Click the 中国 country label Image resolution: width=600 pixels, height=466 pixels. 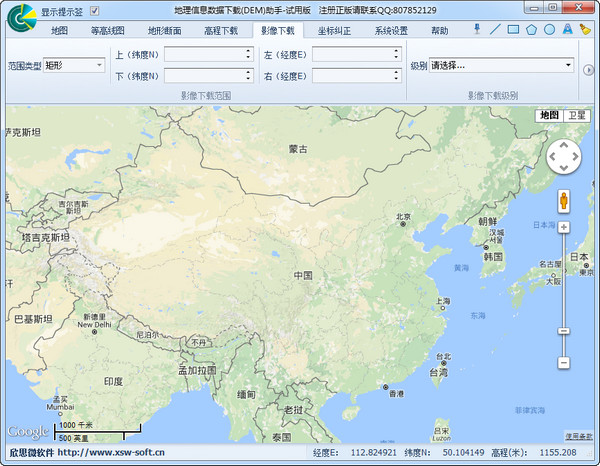(x=303, y=275)
